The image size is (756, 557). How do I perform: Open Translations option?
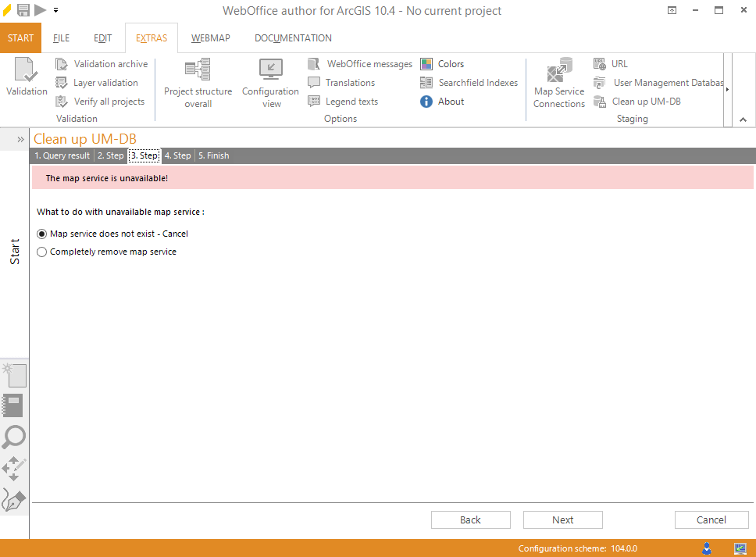(341, 83)
